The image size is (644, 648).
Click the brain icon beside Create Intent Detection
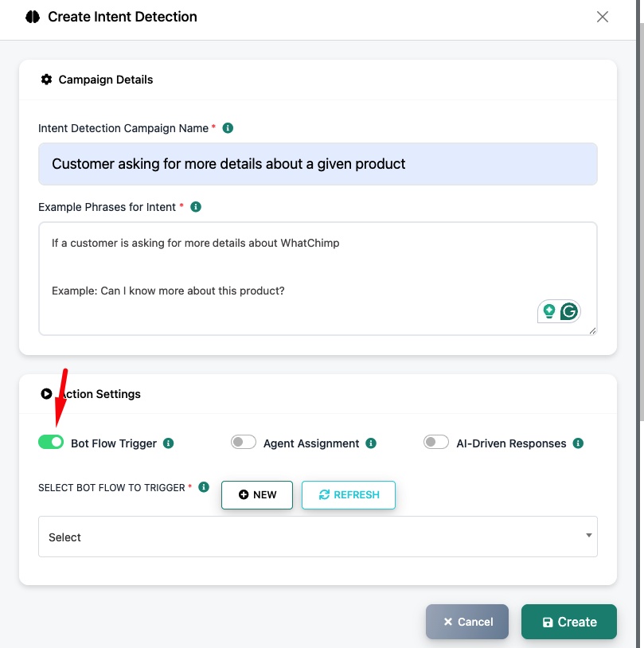(x=33, y=17)
